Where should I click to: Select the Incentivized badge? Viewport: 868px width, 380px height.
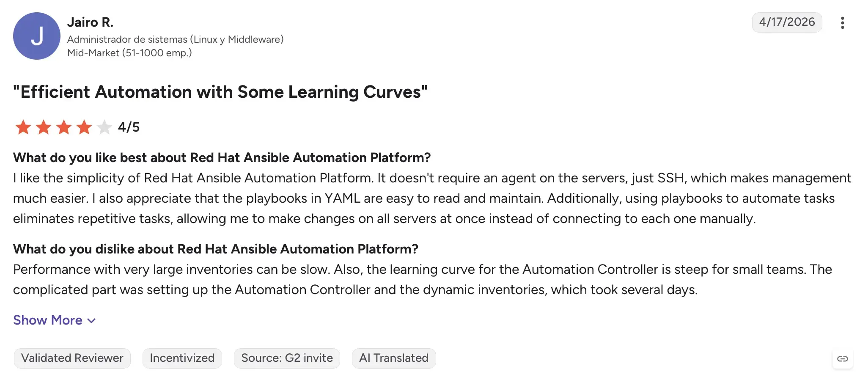pyautogui.click(x=182, y=358)
